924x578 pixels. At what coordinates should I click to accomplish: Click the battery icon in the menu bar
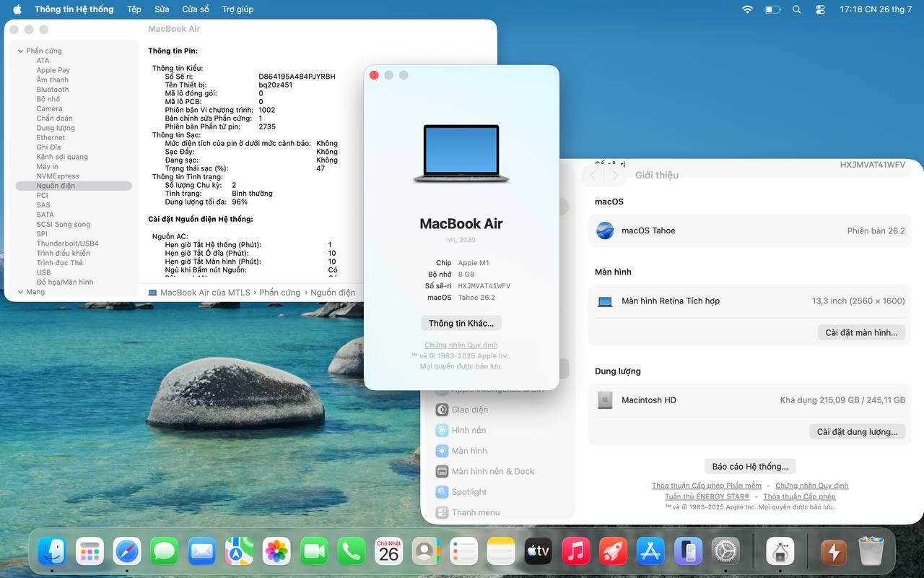click(x=772, y=9)
